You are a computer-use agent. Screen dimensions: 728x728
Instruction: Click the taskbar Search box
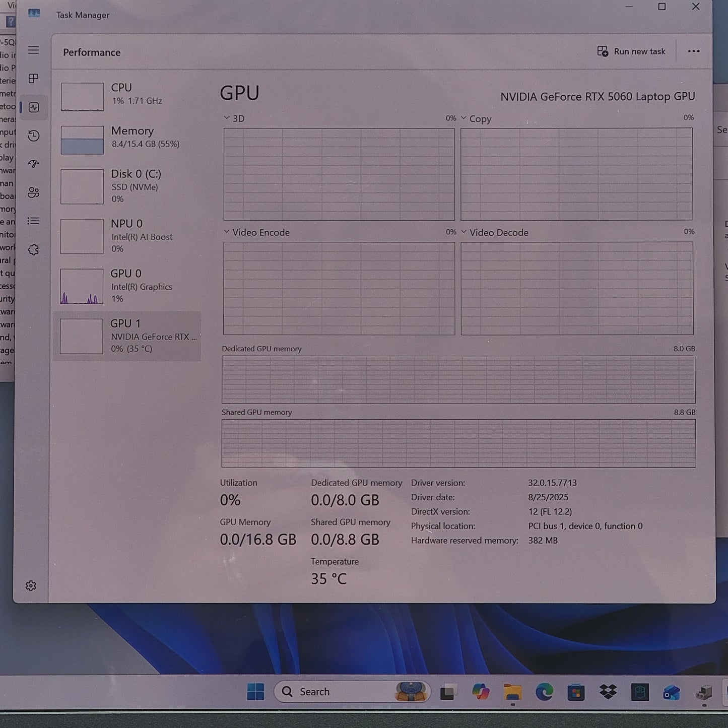(352, 692)
